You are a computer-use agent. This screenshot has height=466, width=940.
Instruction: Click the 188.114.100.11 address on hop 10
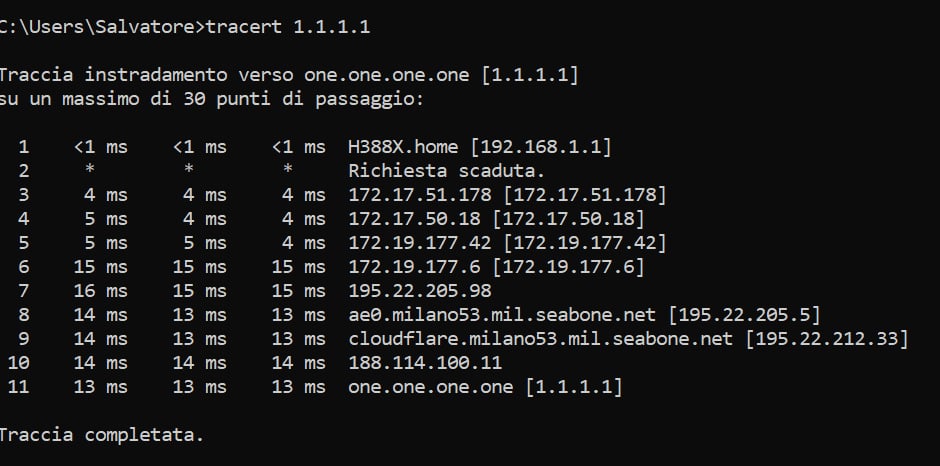(425, 363)
